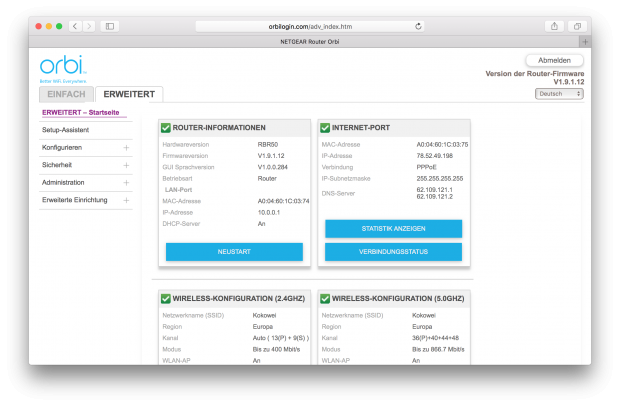Click Version der Router-Firmware text

[535, 74]
